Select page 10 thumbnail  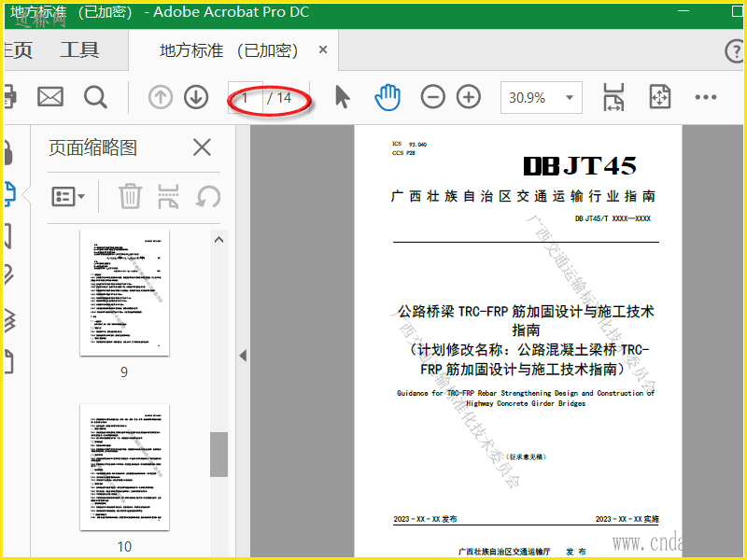tap(124, 467)
